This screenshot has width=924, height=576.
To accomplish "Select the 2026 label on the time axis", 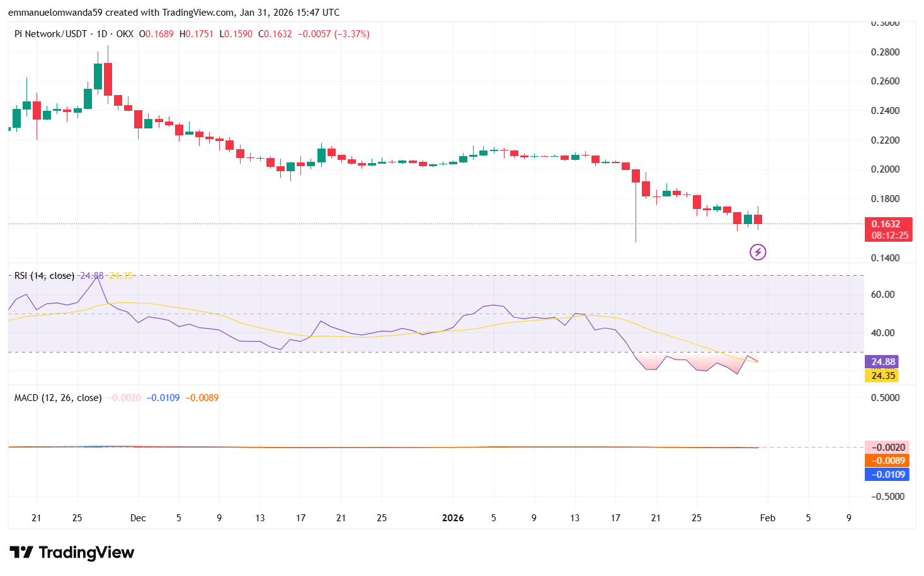I will pyautogui.click(x=453, y=517).
